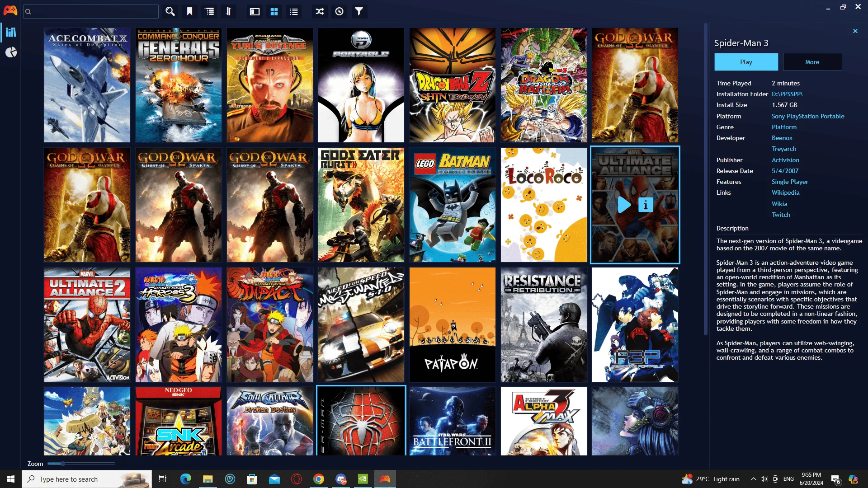Select Generals Zero Hour game cover
This screenshot has width=868, height=488.
coord(179,85)
